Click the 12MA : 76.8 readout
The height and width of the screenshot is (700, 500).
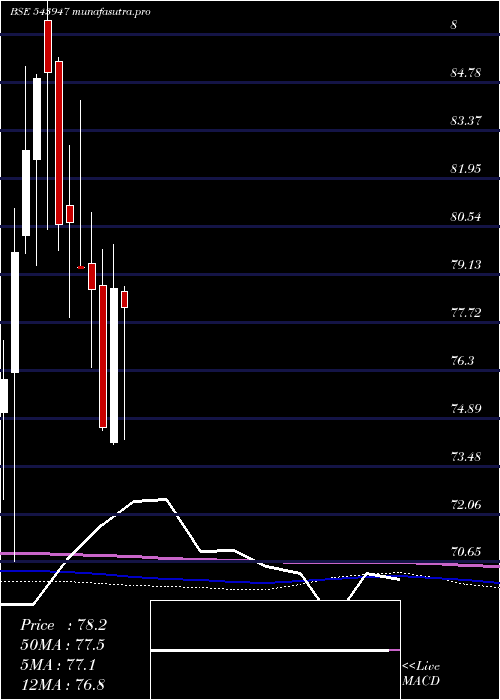pyautogui.click(x=62, y=685)
